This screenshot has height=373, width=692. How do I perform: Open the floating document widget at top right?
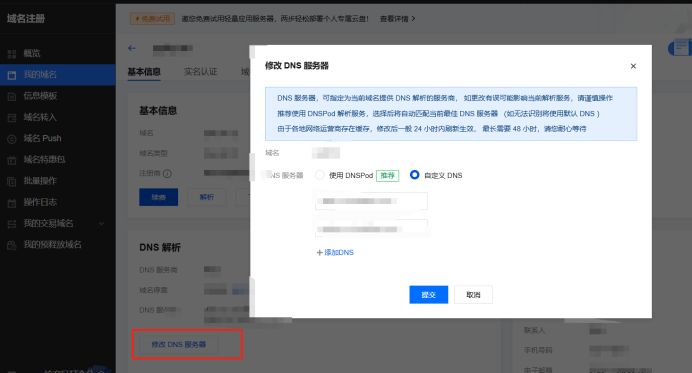680,48
